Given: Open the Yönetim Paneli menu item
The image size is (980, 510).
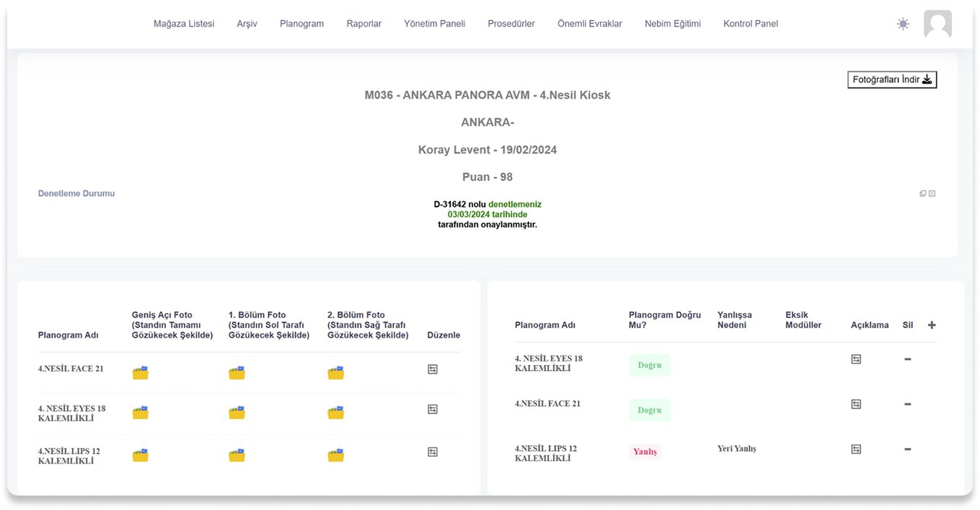Looking at the screenshot, I should [x=434, y=24].
